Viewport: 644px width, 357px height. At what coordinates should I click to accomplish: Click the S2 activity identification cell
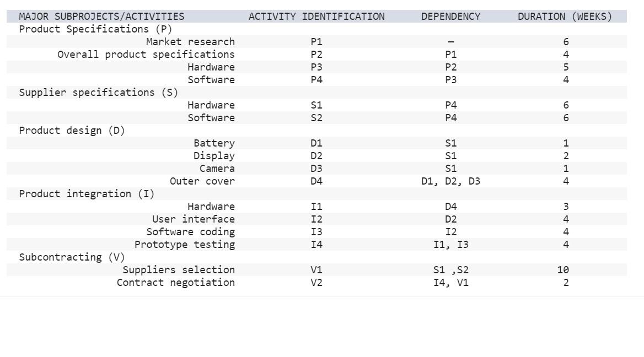point(316,118)
